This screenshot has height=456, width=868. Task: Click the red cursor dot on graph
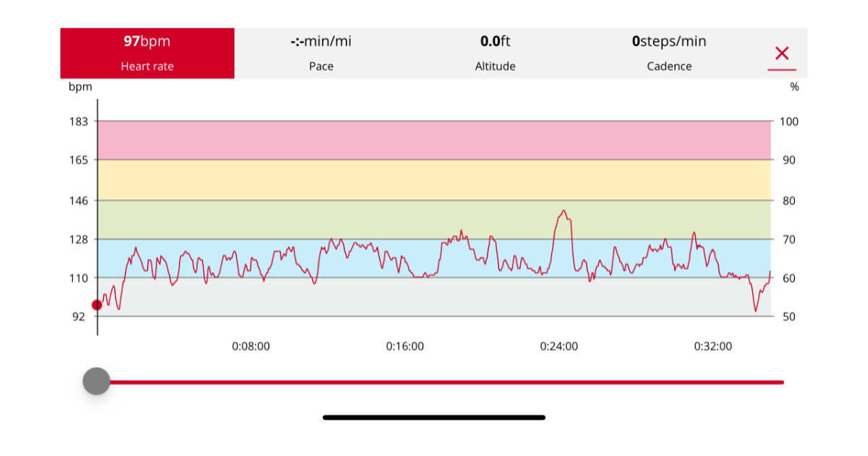[97, 305]
